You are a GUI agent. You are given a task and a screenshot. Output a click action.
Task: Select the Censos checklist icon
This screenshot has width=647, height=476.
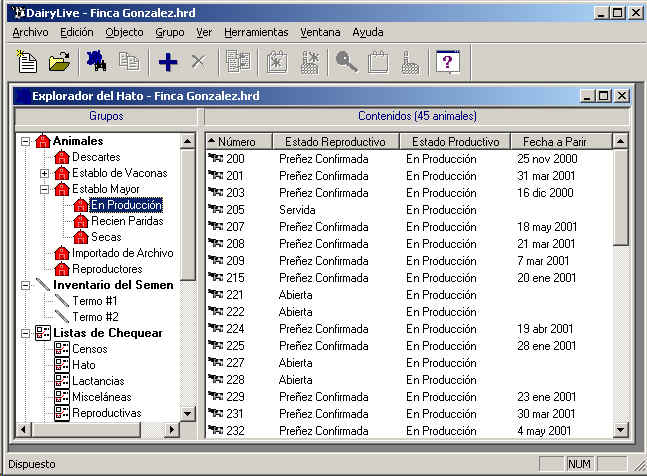click(x=62, y=349)
